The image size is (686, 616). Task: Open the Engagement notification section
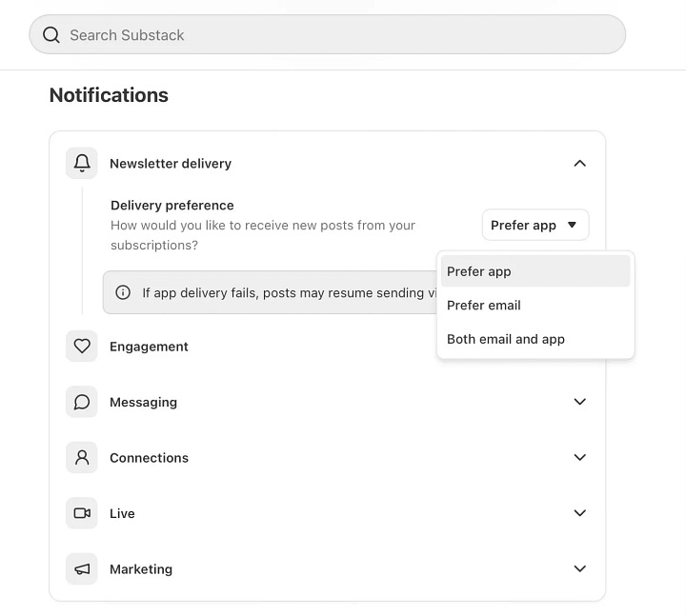pos(149,347)
